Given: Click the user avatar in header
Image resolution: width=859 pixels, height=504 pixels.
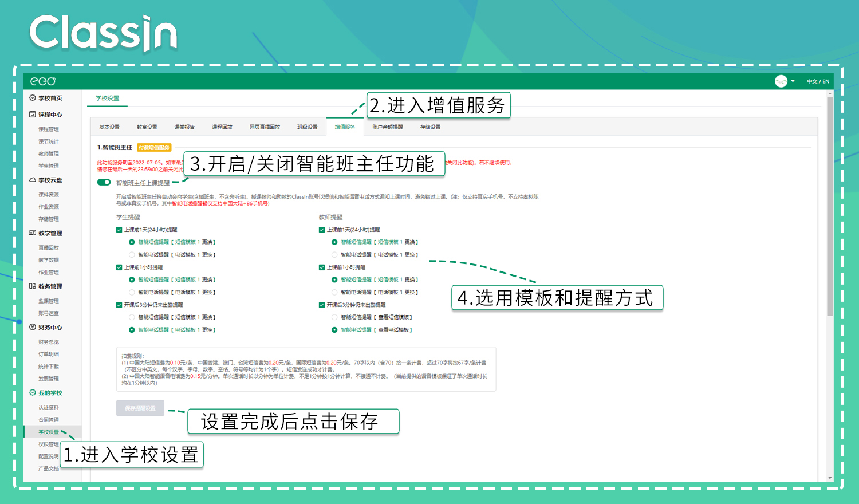Looking at the screenshot, I should [x=781, y=81].
